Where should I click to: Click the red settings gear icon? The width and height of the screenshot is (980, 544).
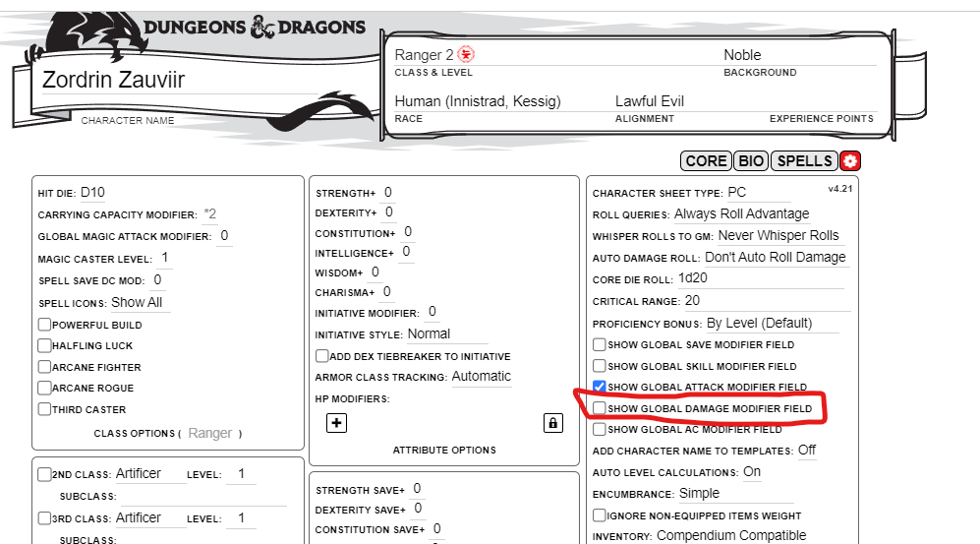pos(850,161)
